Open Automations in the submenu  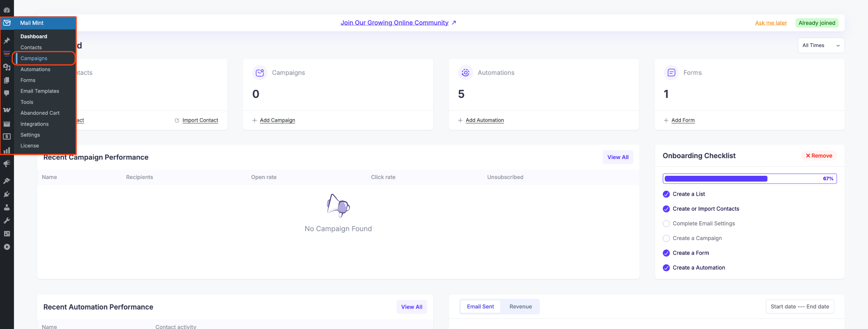[x=35, y=69]
